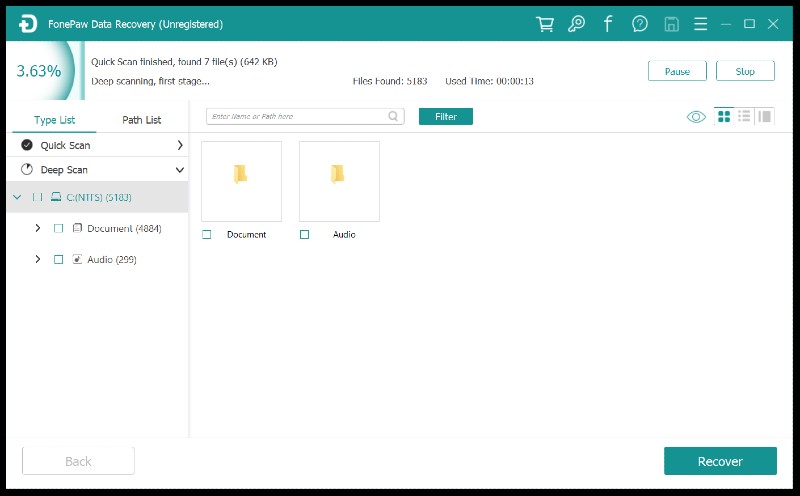The height and width of the screenshot is (496, 800).
Task: Open the help question mark icon
Action: (639, 24)
